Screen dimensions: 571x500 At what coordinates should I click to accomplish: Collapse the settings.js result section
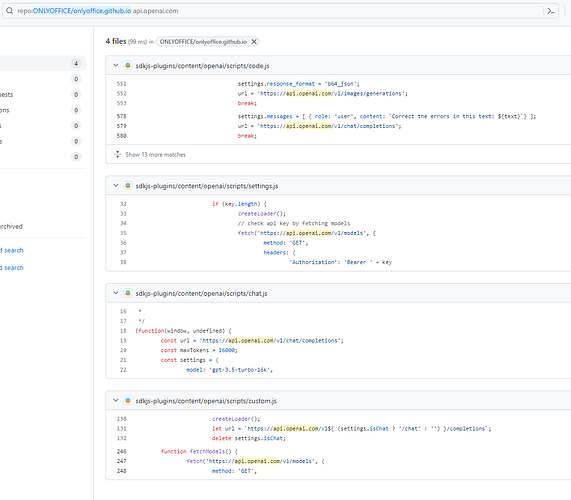pyautogui.click(x=115, y=186)
